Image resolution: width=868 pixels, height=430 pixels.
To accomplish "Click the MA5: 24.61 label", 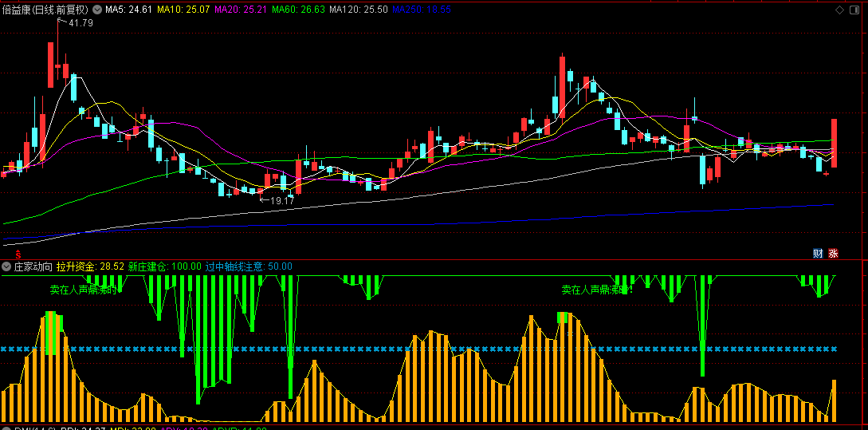I will click(129, 10).
